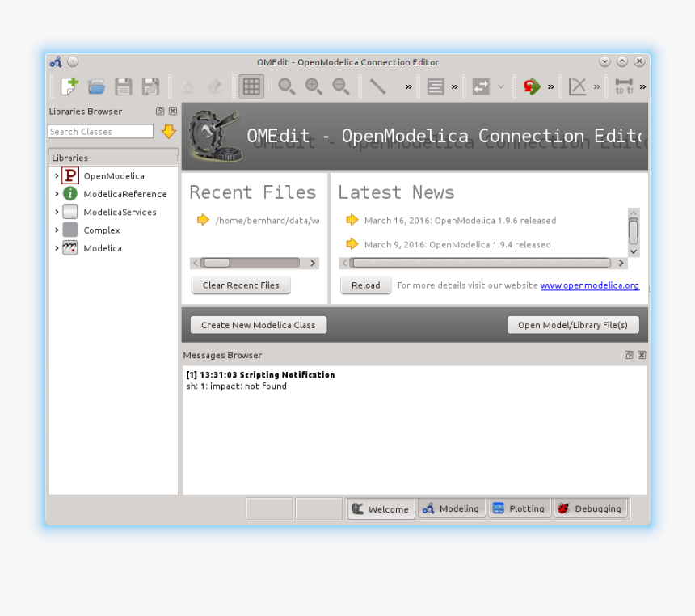Switch to the Welcome perspective tab
Viewport: 695px width, 616px height.
click(381, 508)
